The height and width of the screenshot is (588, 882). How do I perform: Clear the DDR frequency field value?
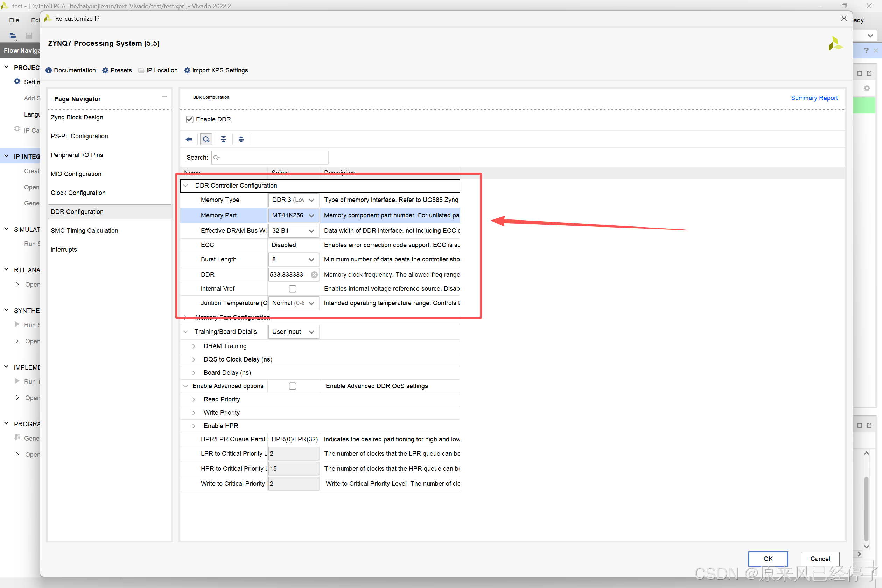[x=314, y=274]
